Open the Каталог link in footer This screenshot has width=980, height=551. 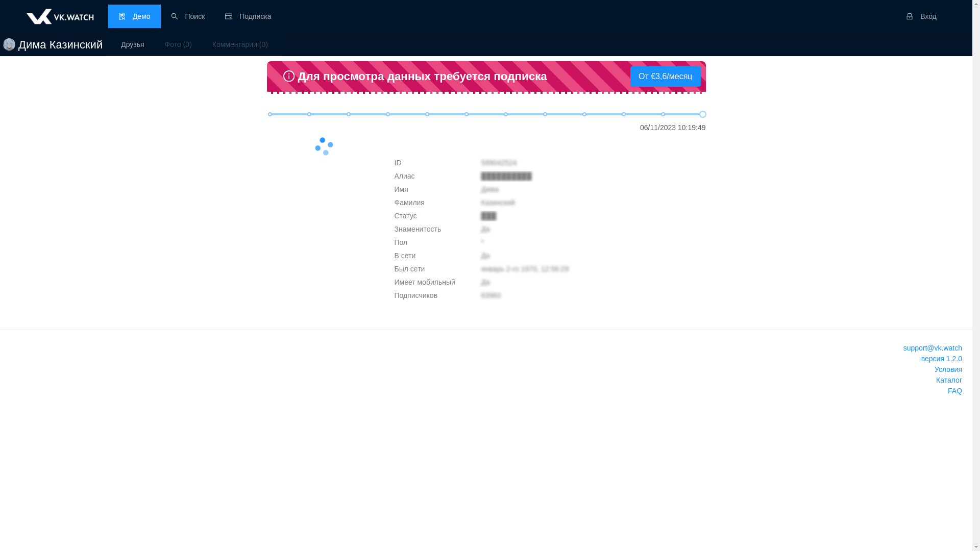tap(949, 380)
